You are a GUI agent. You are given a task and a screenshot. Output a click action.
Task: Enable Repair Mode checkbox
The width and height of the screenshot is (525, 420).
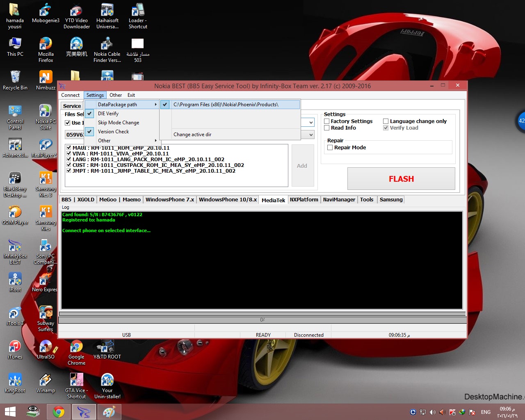click(330, 148)
